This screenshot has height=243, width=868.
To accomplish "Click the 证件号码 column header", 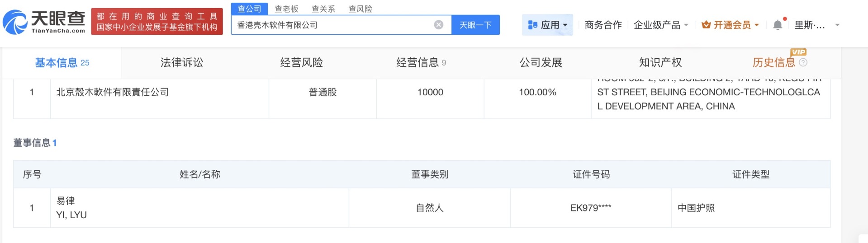I will (x=591, y=174).
